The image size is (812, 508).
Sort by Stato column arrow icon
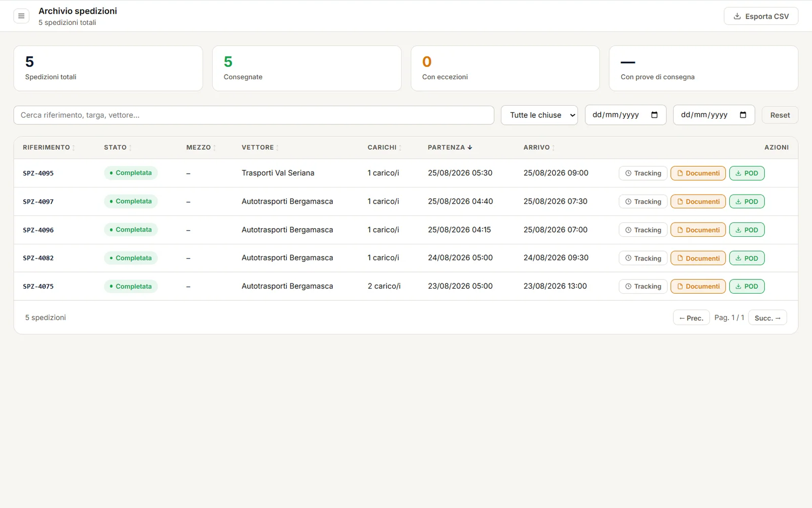130,148
